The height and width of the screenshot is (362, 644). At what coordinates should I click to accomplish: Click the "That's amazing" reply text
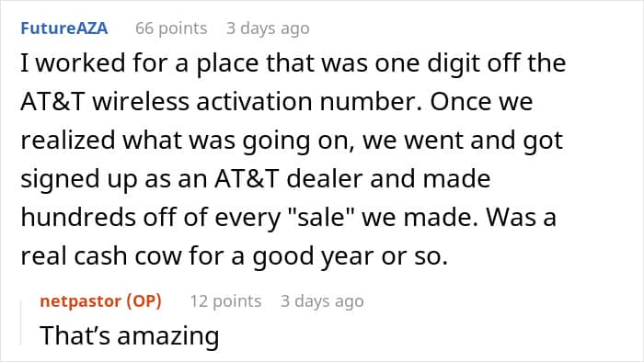(130, 335)
